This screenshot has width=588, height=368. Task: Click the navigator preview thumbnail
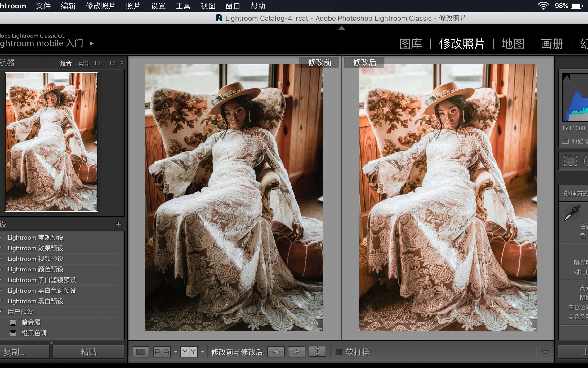click(x=51, y=142)
